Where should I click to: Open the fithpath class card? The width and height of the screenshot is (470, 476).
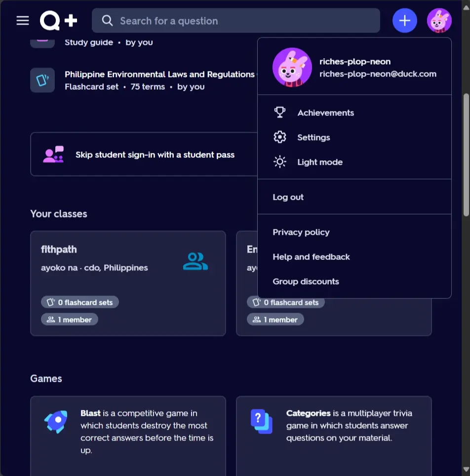click(x=128, y=283)
